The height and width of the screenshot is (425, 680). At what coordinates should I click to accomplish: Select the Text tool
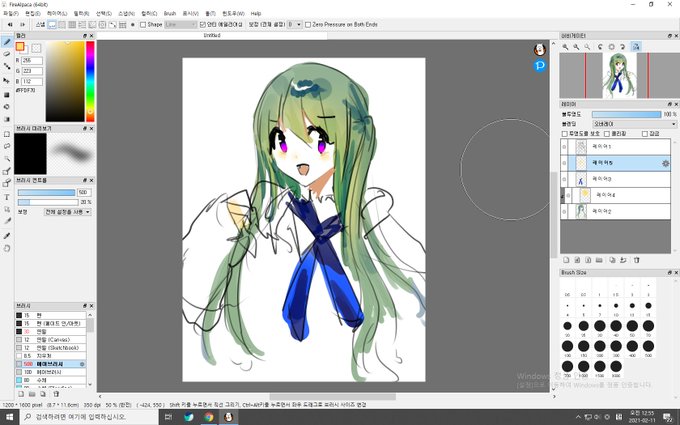coord(7,197)
